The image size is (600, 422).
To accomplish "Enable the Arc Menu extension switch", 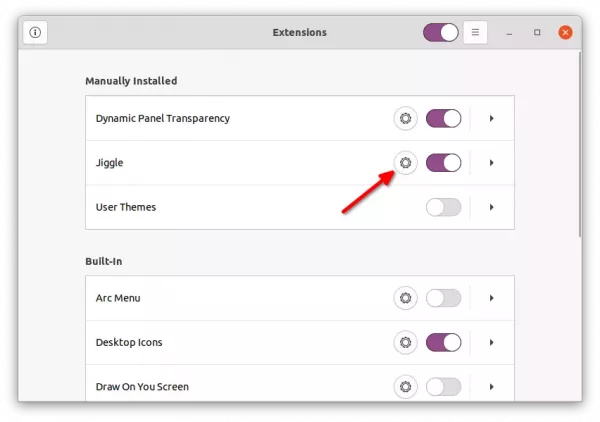I will [x=443, y=298].
